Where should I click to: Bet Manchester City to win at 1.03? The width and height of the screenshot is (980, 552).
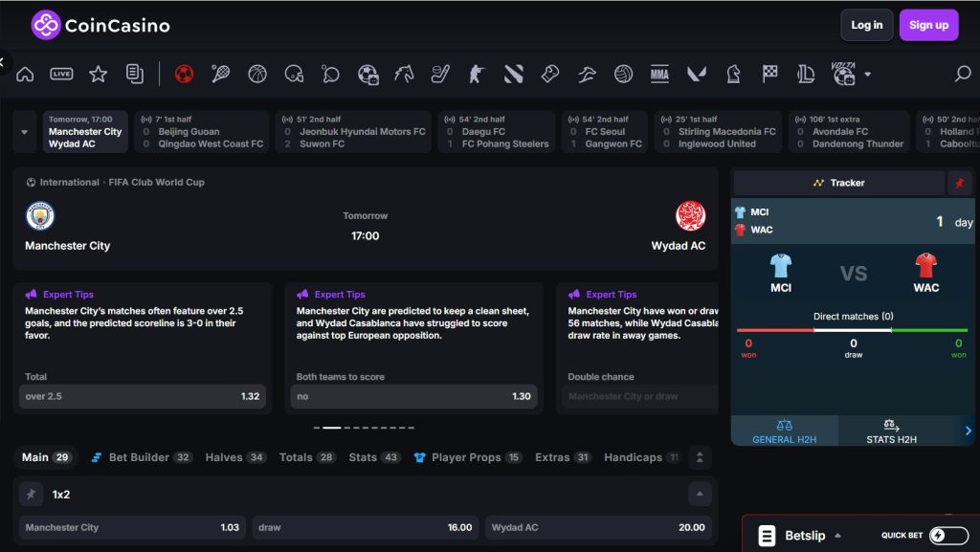[132, 527]
